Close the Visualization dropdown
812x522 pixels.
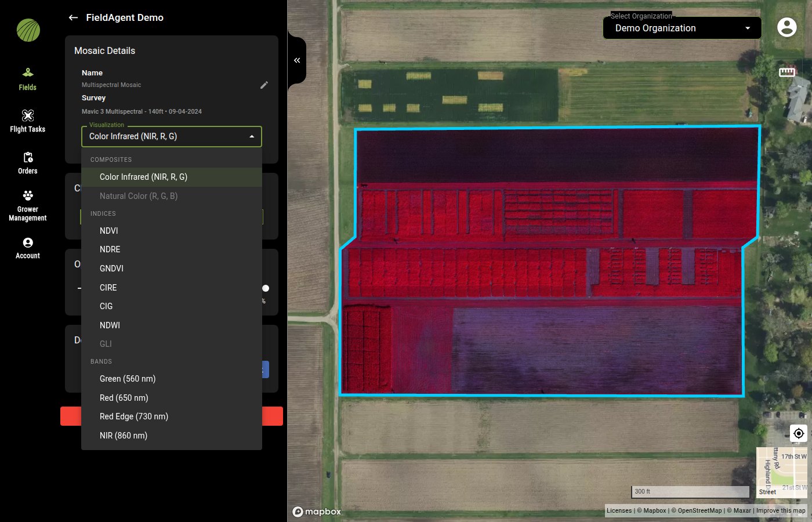(172, 136)
